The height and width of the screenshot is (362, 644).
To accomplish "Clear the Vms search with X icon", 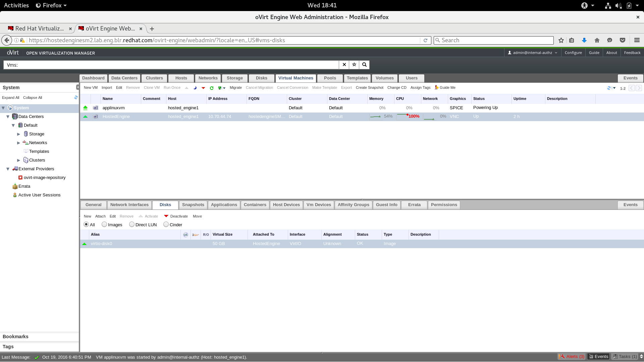I will coord(344,65).
